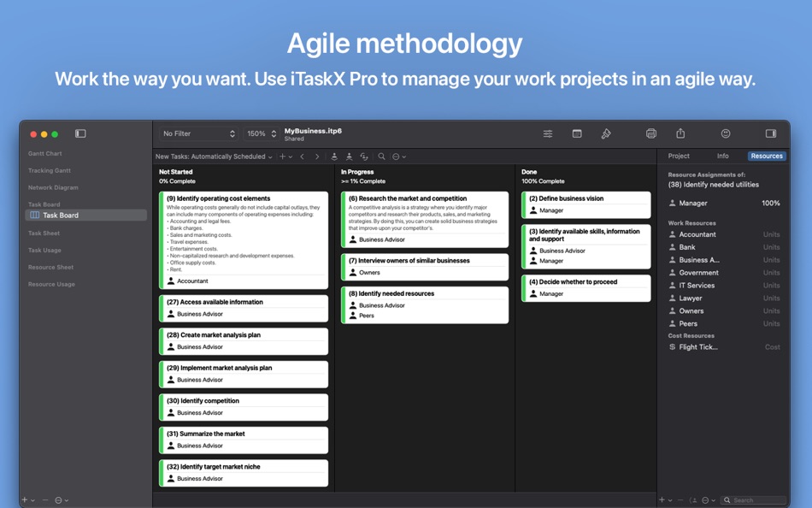Print the project with the printer icon
Screen dimensions: 812x508
651,133
